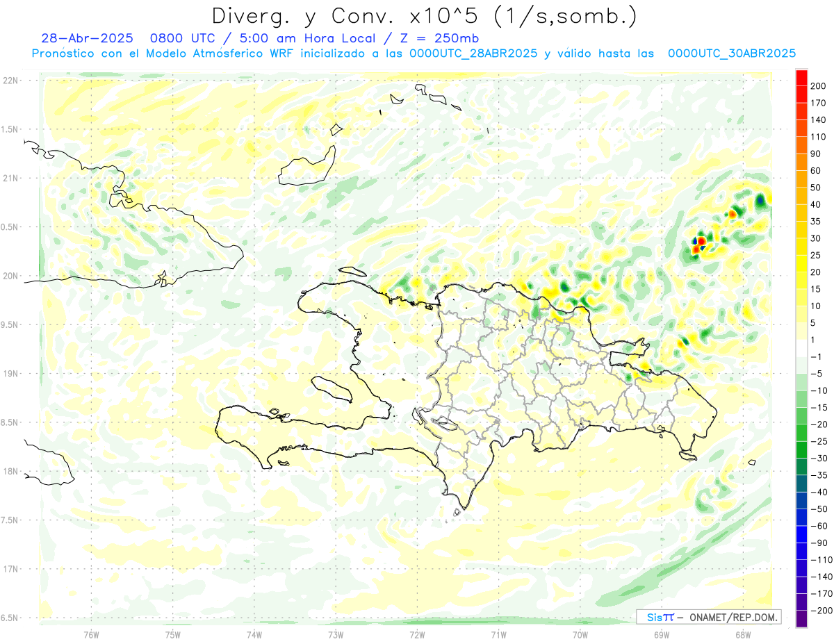The image size is (834, 644).
Task: Click the "74W" longitude label
Action: click(254, 634)
